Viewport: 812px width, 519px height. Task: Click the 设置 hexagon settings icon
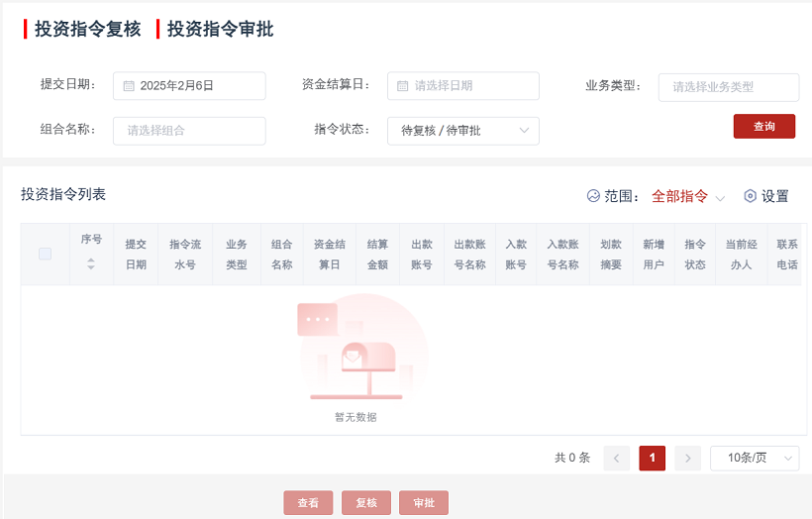click(750, 196)
